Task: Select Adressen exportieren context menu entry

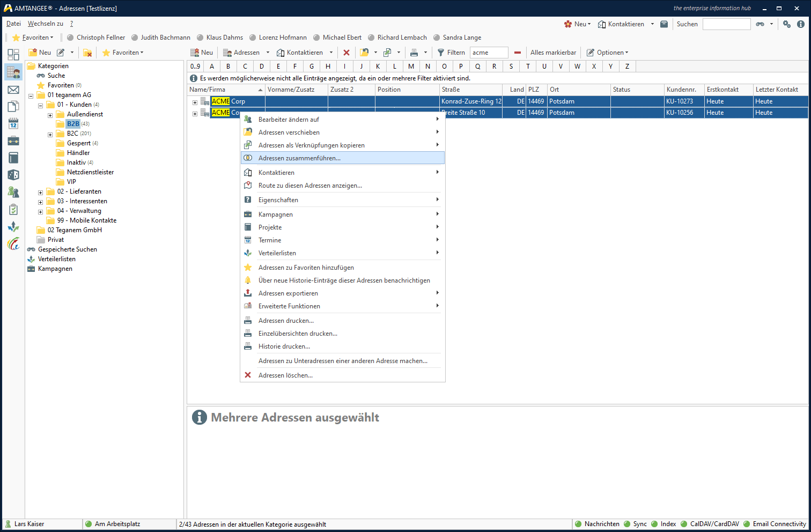Action: coord(343,293)
